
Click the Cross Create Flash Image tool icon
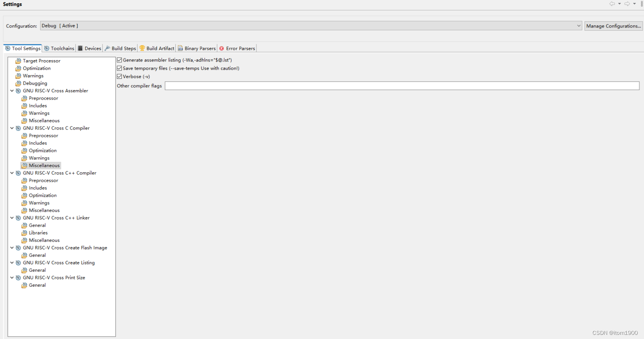pos(18,248)
